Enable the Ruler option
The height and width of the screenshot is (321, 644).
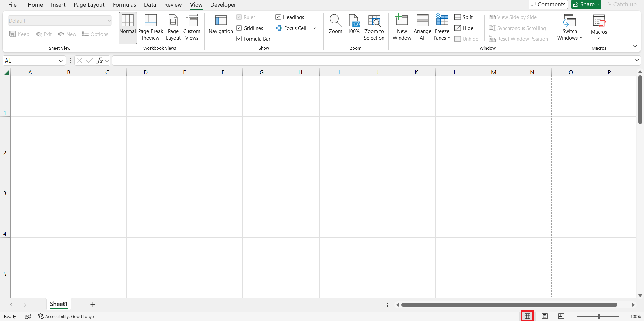[x=239, y=17]
